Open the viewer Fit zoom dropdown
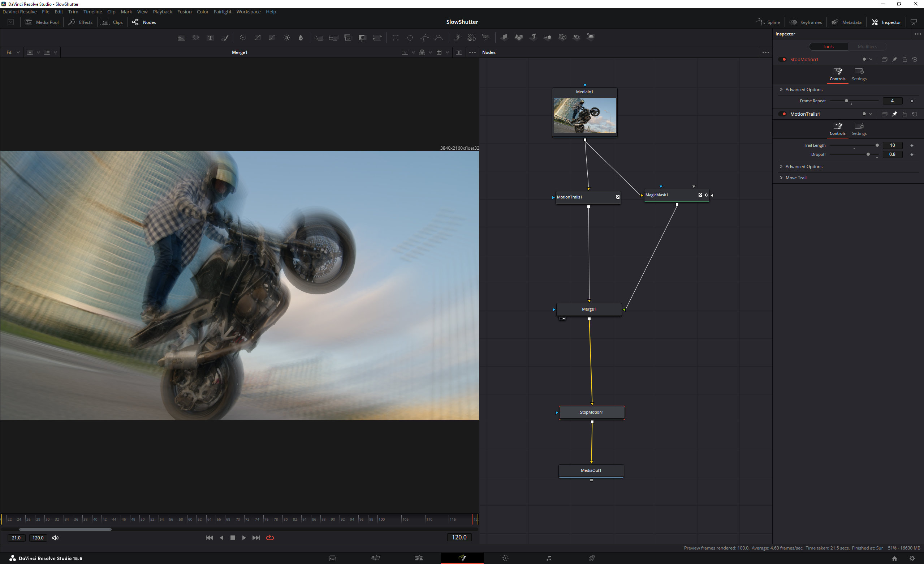 pyautogui.click(x=12, y=52)
